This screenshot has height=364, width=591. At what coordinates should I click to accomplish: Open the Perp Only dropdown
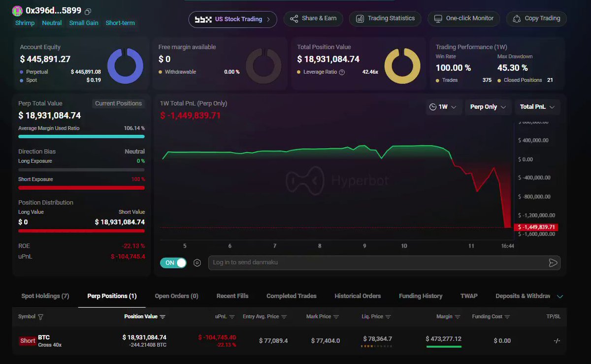(x=489, y=107)
